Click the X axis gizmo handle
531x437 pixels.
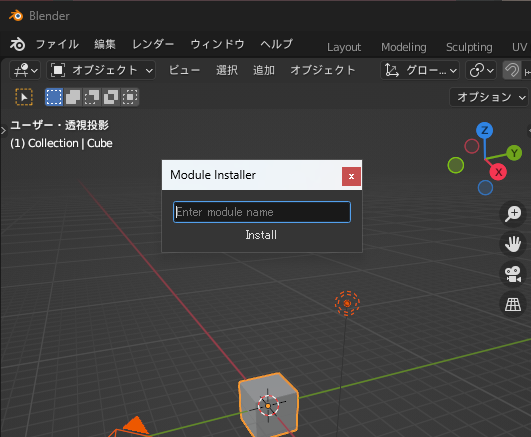pyautogui.click(x=498, y=172)
